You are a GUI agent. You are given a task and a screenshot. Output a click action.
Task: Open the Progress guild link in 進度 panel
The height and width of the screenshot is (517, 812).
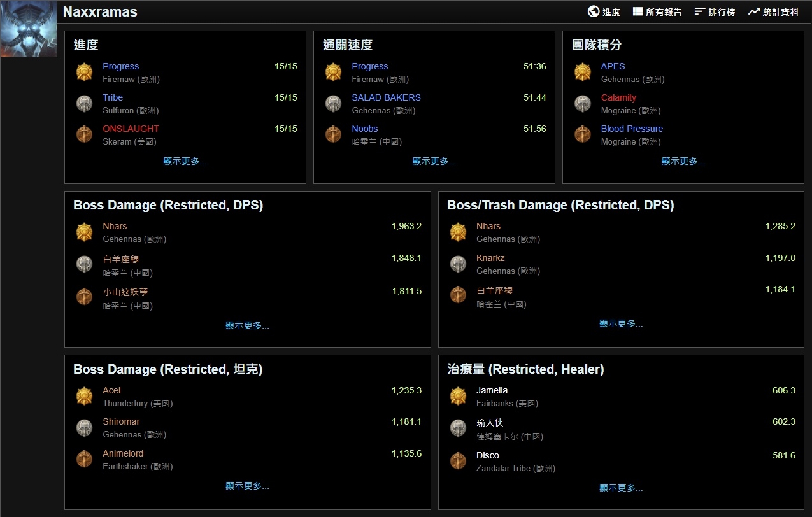coord(120,66)
